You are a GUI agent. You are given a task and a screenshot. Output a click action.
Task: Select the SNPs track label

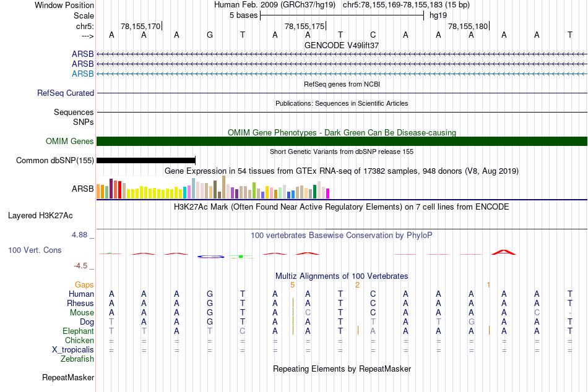coord(84,122)
